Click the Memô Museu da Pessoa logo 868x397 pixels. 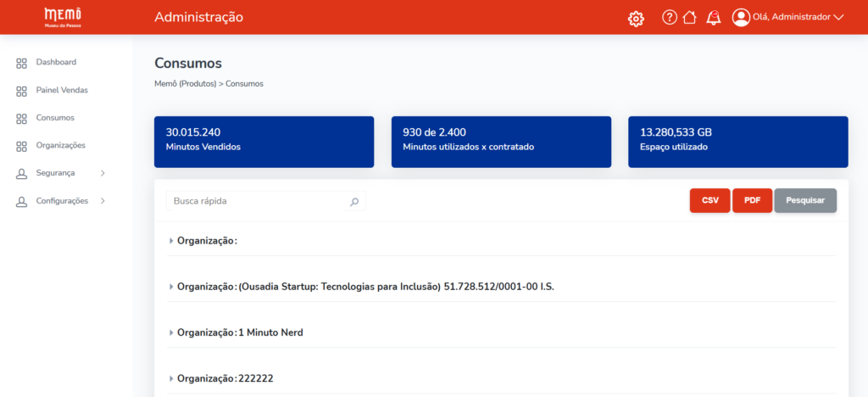click(x=62, y=17)
